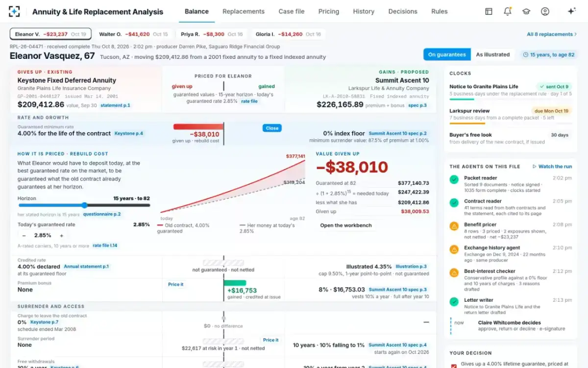Click the $377,141 chart endpoint label
The image size is (588, 368).
295,156
